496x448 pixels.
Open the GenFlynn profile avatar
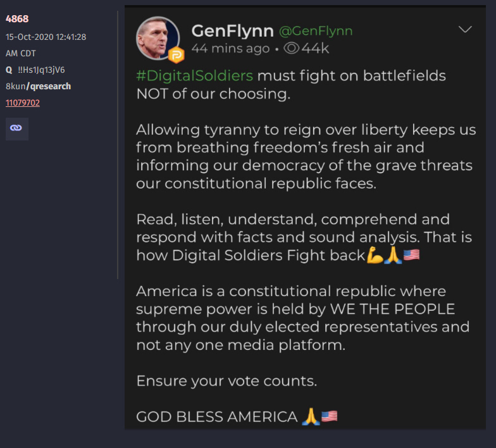(158, 38)
